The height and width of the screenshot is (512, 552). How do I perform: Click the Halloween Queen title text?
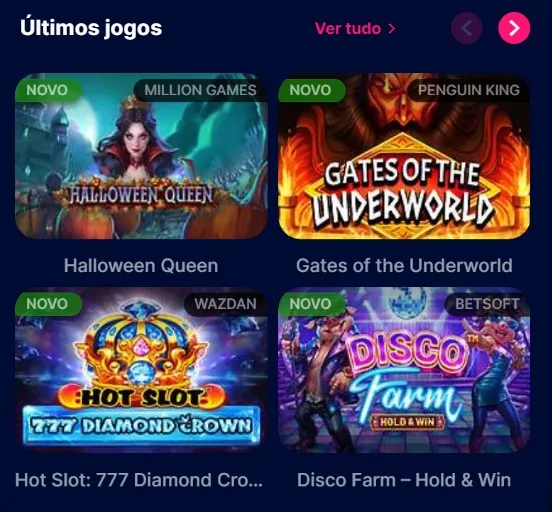pyautogui.click(x=141, y=266)
